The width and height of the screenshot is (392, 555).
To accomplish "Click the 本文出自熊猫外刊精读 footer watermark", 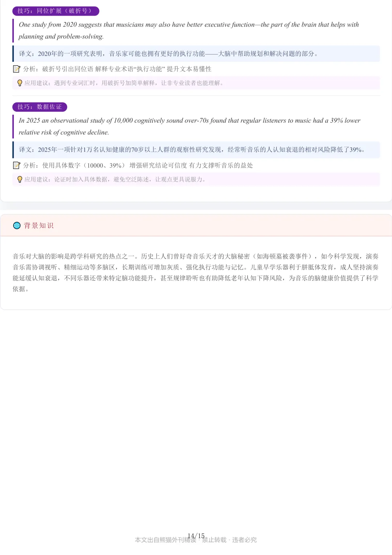I will tap(166, 540).
